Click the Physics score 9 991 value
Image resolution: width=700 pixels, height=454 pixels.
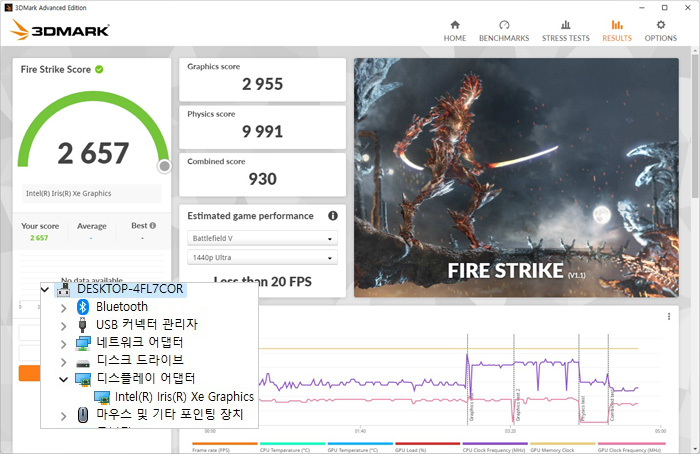coord(262,131)
